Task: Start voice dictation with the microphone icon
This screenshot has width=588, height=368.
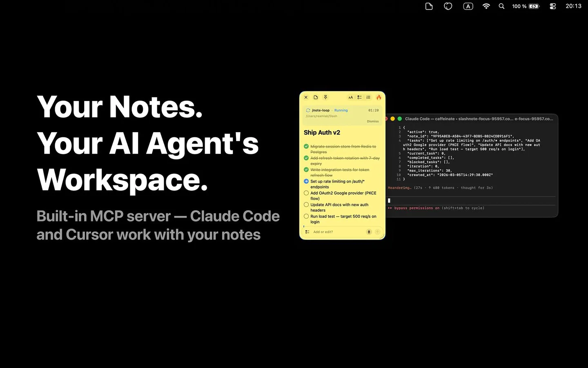Action: 369,232
